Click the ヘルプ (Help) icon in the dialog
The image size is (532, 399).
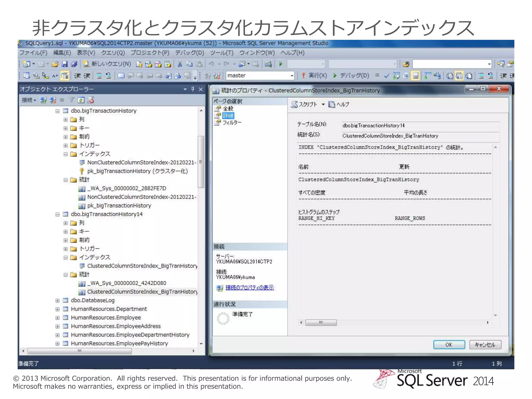point(332,104)
